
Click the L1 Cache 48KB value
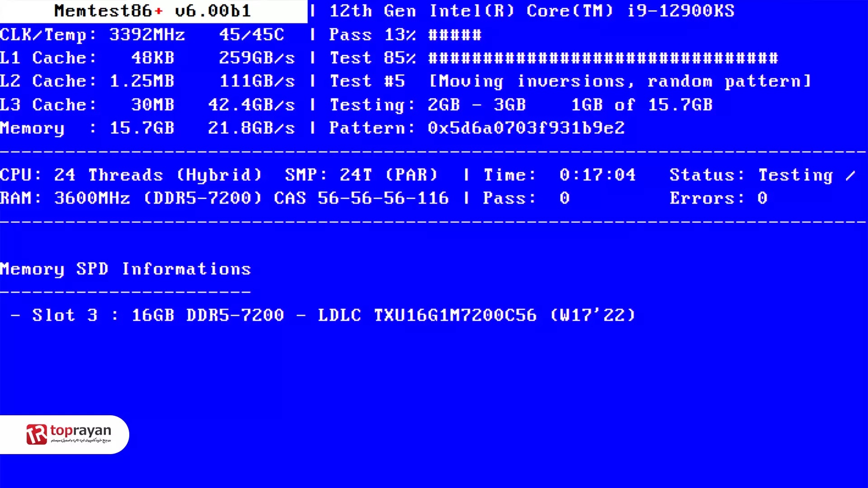(x=152, y=58)
